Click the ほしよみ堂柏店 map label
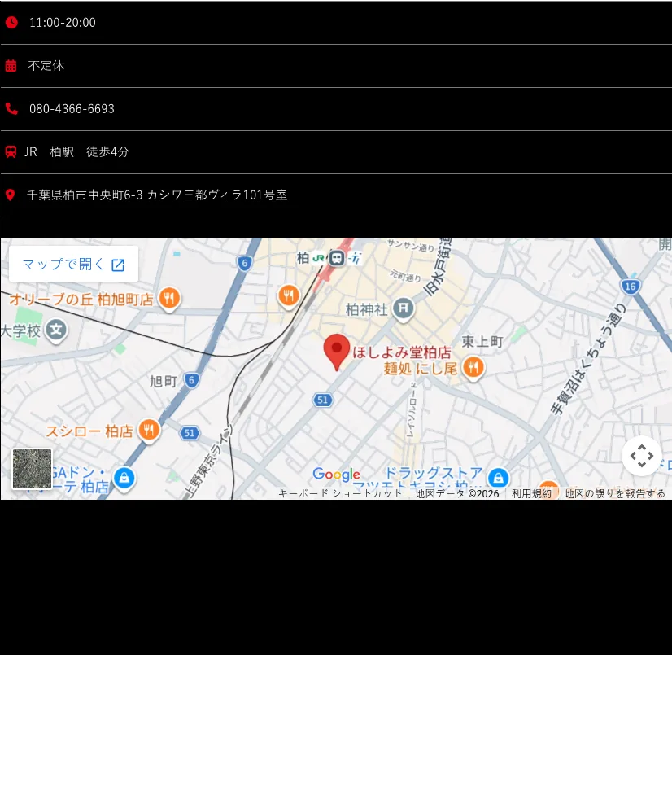672x792 pixels. pos(401,352)
